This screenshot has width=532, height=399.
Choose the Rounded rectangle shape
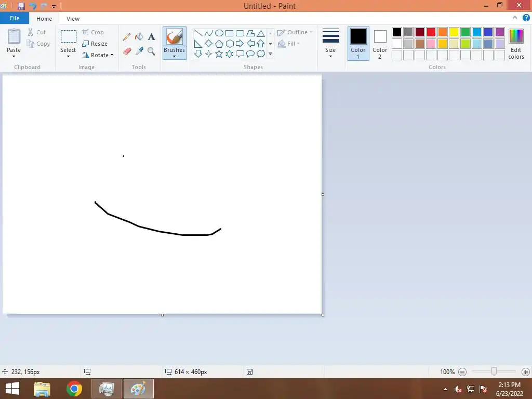point(240,33)
